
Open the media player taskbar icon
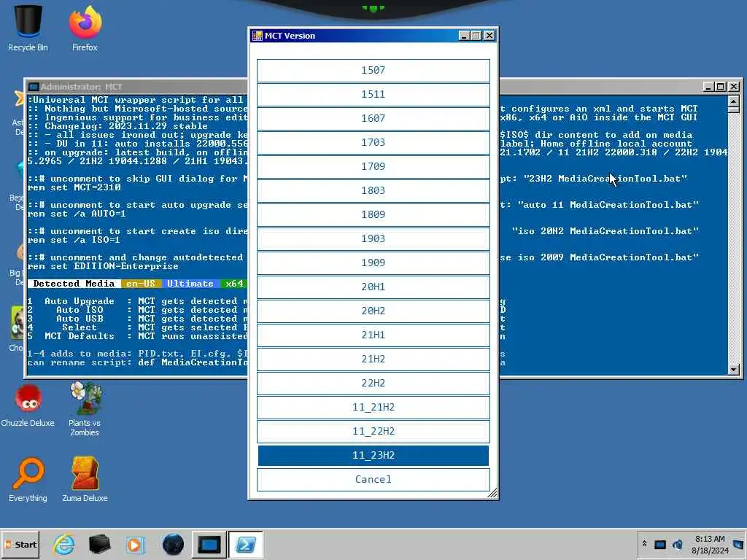coord(135,544)
